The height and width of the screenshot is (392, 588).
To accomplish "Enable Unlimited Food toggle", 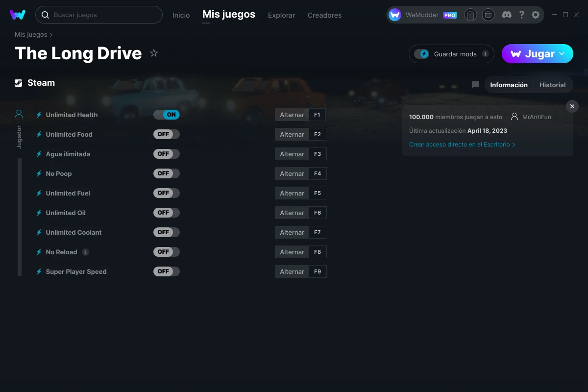I will tap(167, 134).
